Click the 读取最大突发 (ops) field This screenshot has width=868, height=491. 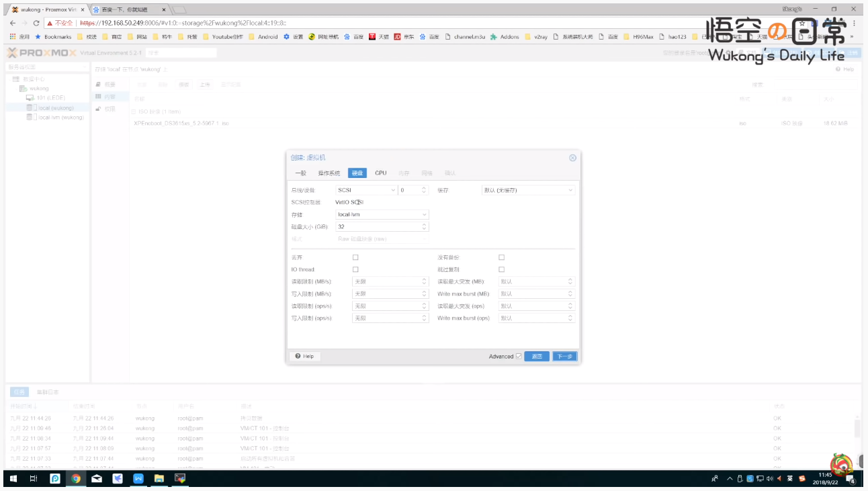click(x=536, y=306)
